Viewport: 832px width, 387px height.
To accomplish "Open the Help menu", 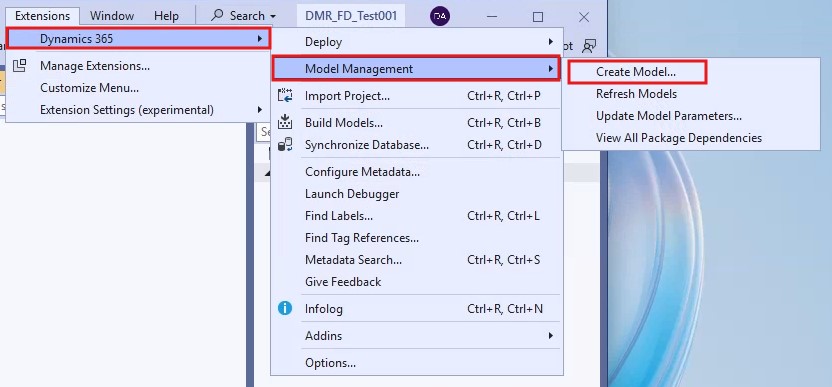I will [166, 16].
